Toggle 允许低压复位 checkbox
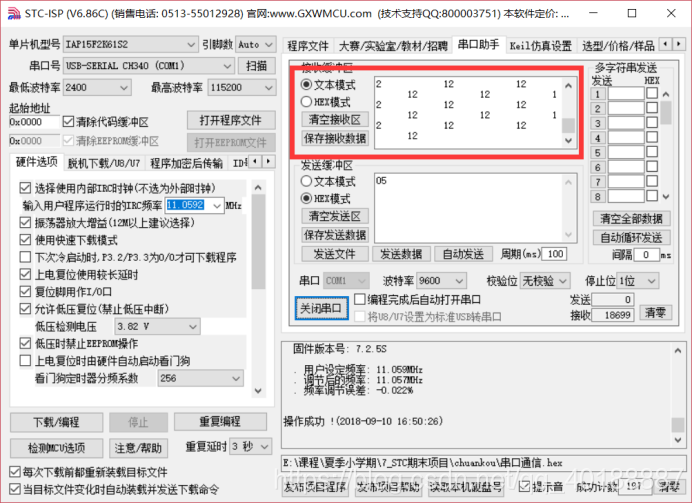The width and height of the screenshot is (693, 504). point(25,309)
